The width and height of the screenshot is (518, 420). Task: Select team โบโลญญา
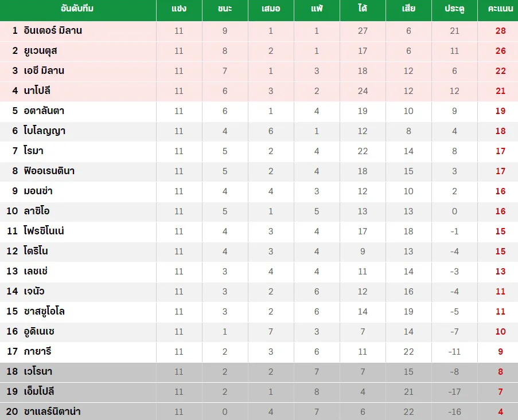tap(45, 131)
